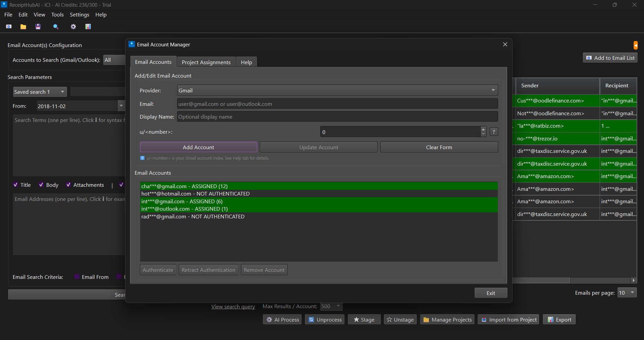644x340 pixels.
Task: Click the bar chart toolbar icon
Action: point(88,27)
